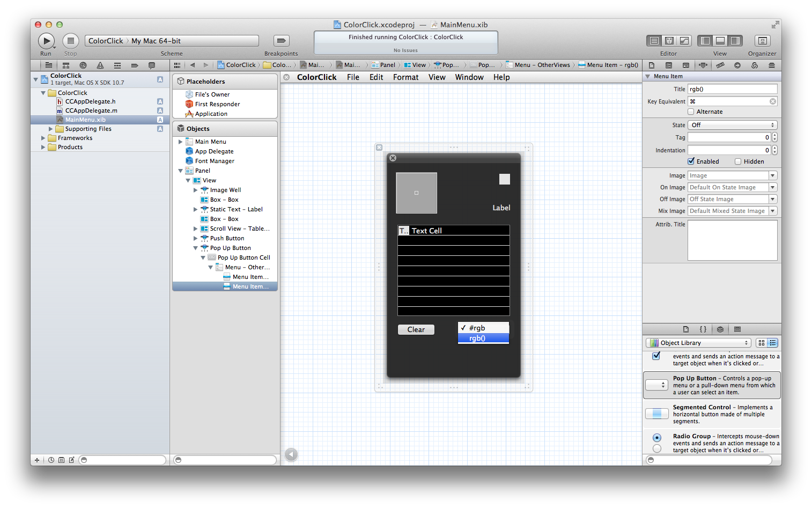This screenshot has height=508, width=812.
Task: Open the Organizer window
Action: tap(762, 41)
